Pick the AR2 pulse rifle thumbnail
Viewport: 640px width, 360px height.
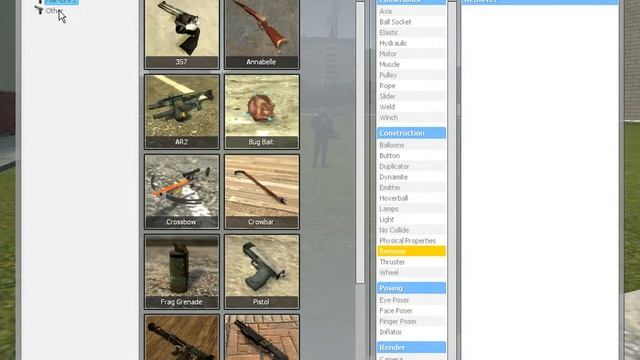tap(182, 111)
